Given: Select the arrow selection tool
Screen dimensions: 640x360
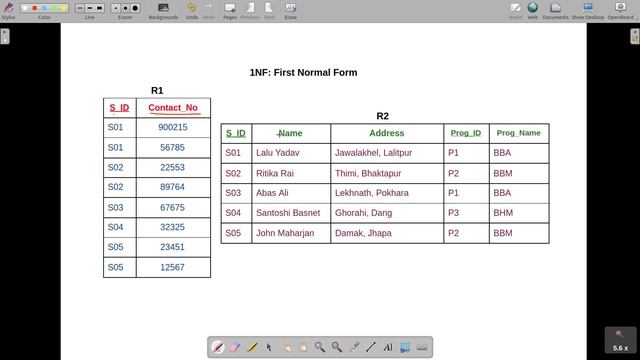Looking at the screenshot, I should pos(269,347).
